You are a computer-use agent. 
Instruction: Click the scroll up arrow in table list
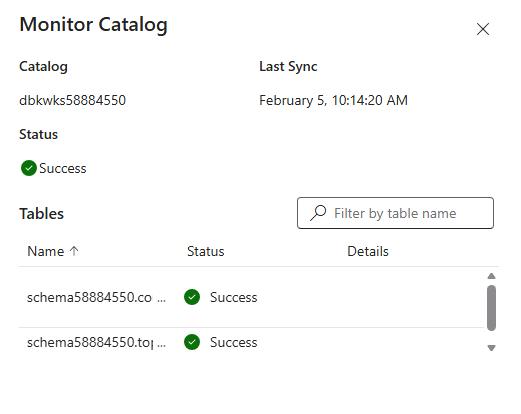pos(491,276)
